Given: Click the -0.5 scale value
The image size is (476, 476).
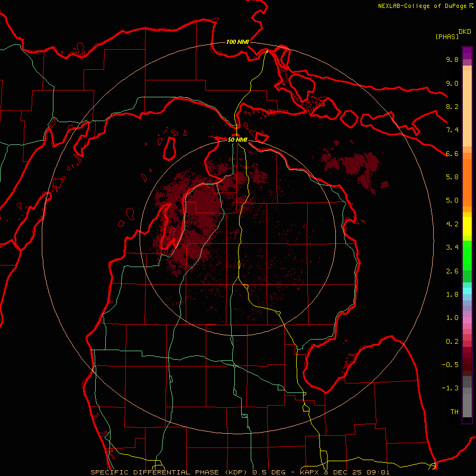Looking at the screenshot, I should point(450,365).
